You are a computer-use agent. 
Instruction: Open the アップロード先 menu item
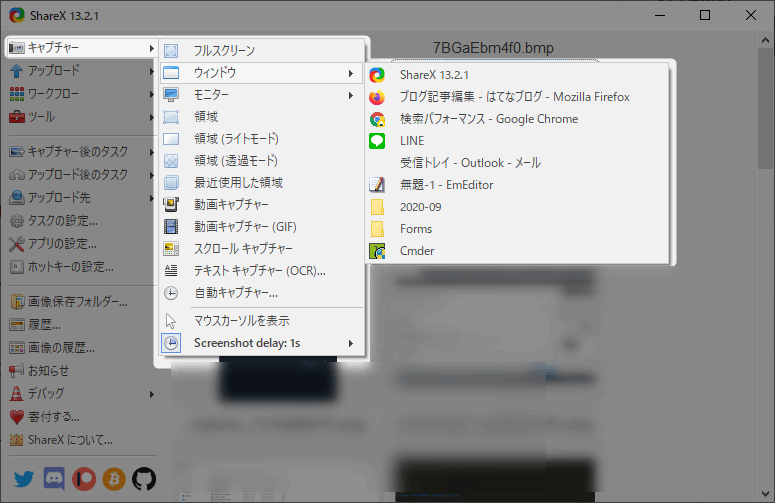(82, 198)
